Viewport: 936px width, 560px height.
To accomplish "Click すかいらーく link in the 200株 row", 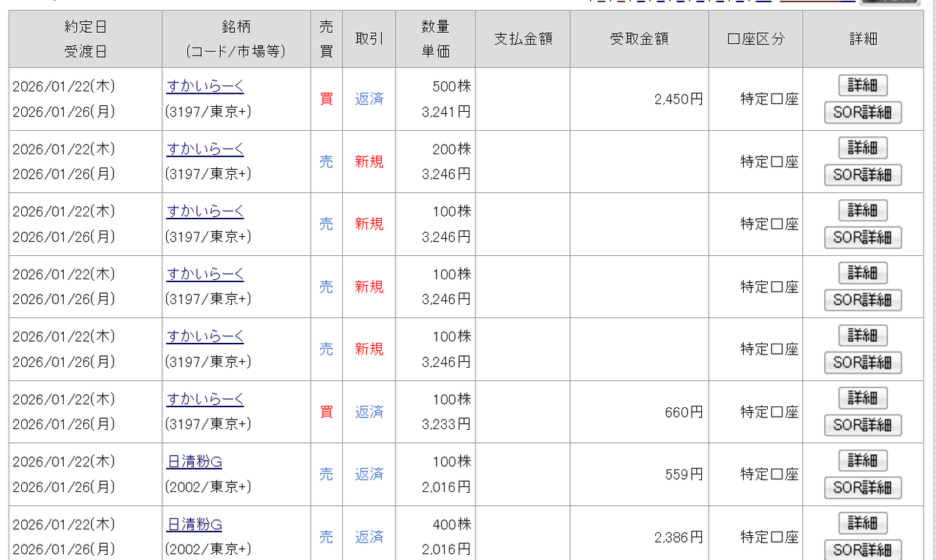I will pos(205,149).
